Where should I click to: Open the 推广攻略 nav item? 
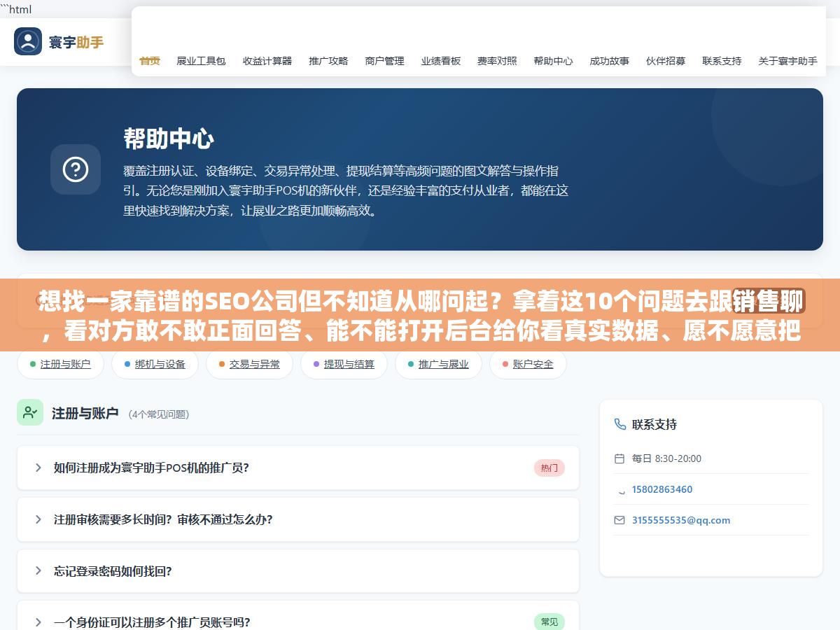click(x=328, y=61)
